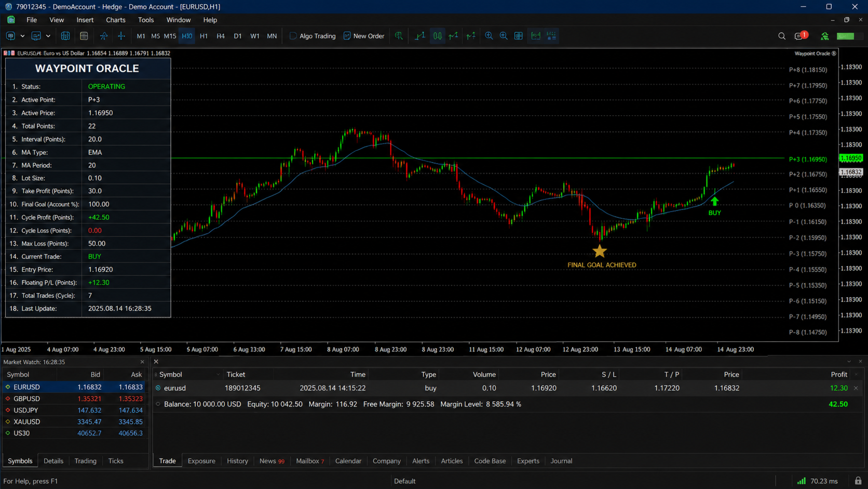
Task: Switch to bar chart display
Action: tap(420, 36)
